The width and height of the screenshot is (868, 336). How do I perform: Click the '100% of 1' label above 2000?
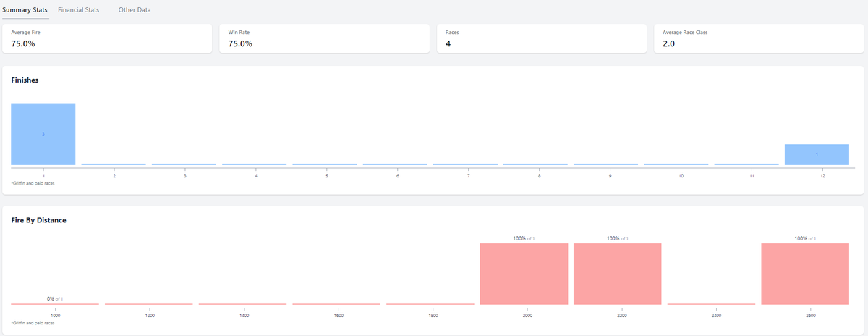coord(524,238)
